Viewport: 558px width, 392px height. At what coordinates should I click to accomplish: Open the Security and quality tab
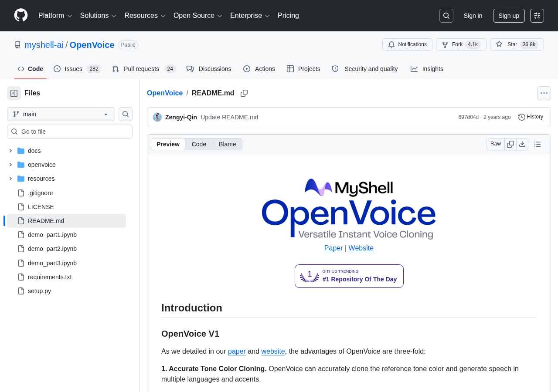[365, 69]
